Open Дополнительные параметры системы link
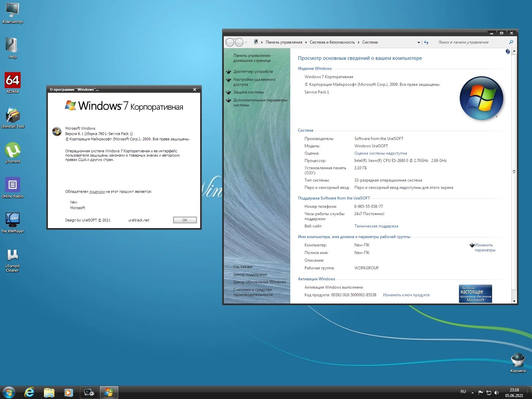The image size is (532, 399). pyautogui.click(x=260, y=102)
